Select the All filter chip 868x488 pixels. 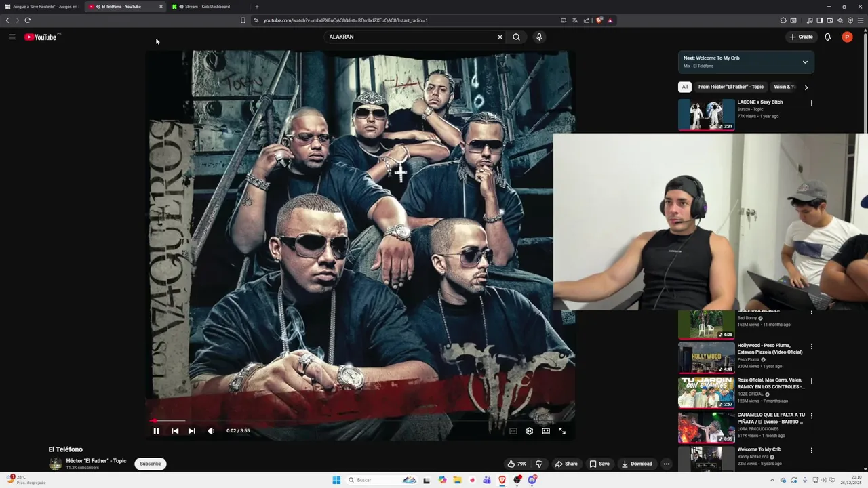[x=685, y=87]
